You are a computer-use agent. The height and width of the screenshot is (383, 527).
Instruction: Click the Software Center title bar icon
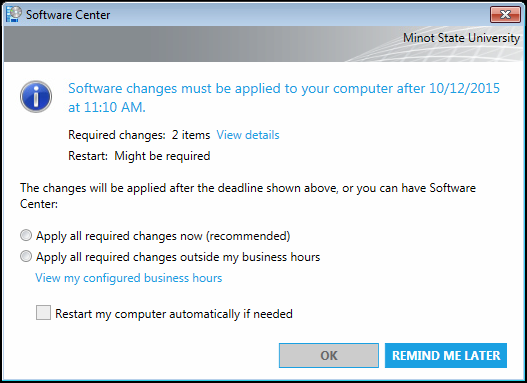point(13,14)
